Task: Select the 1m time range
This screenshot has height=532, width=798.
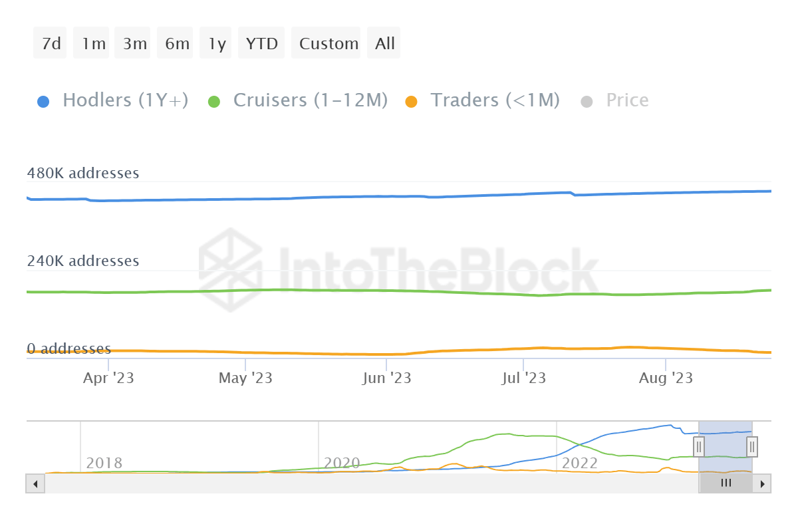Action: (x=94, y=43)
